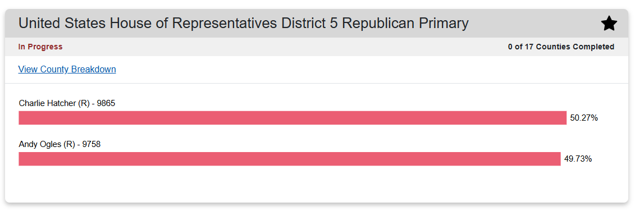Click the 49.73% percentage label
The height and width of the screenshot is (211, 644).
tap(578, 159)
